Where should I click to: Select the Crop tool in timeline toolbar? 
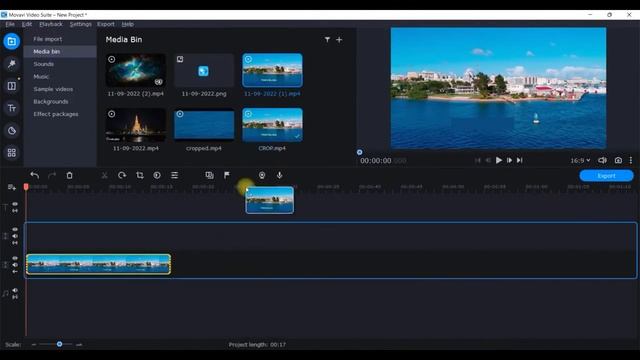click(x=140, y=175)
